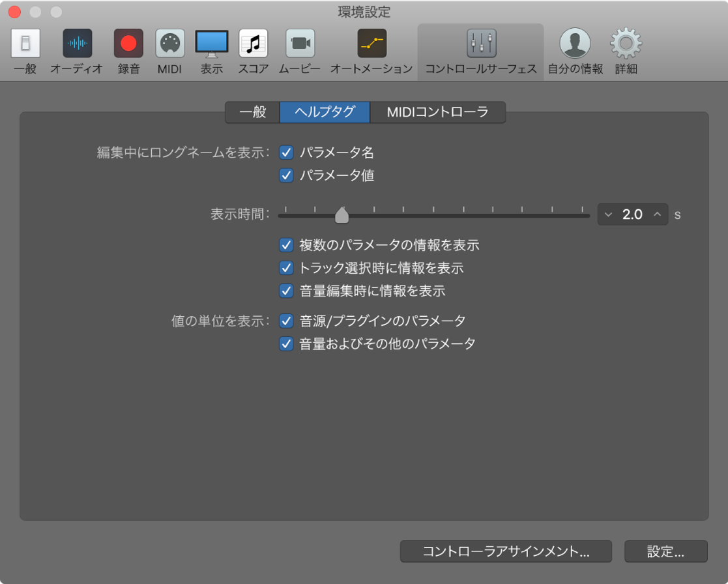728x584 pixels.
Task: Increase 表示時間 using the up arrow
Action: [657, 214]
